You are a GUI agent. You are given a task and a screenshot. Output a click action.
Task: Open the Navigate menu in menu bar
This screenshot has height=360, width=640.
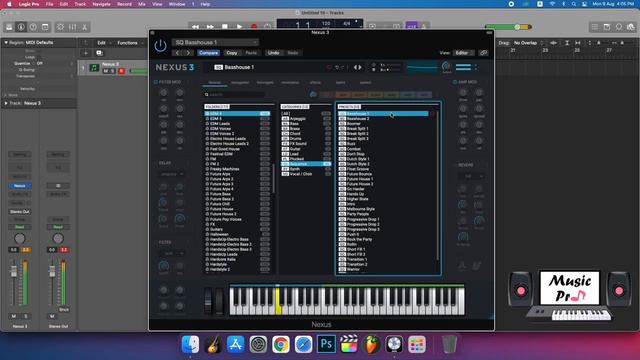101,4
